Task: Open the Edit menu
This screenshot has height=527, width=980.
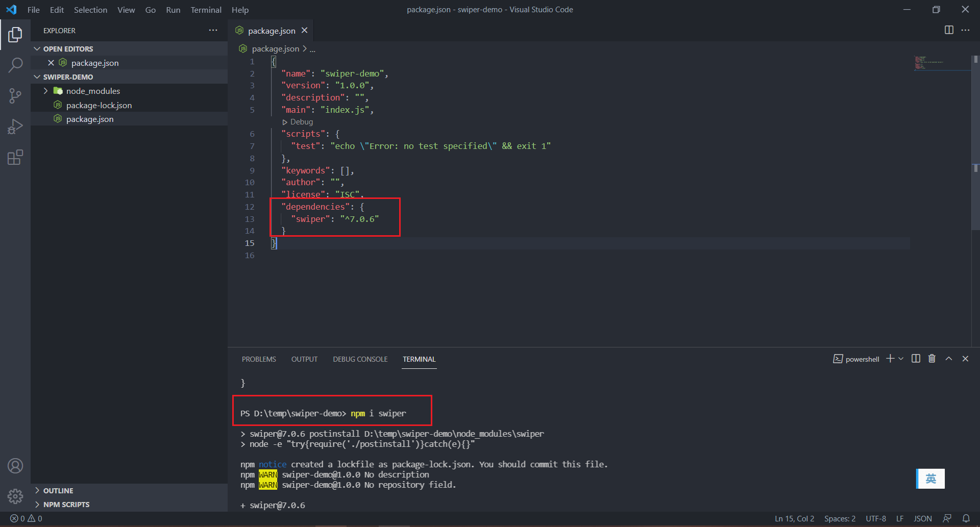Action: point(57,10)
